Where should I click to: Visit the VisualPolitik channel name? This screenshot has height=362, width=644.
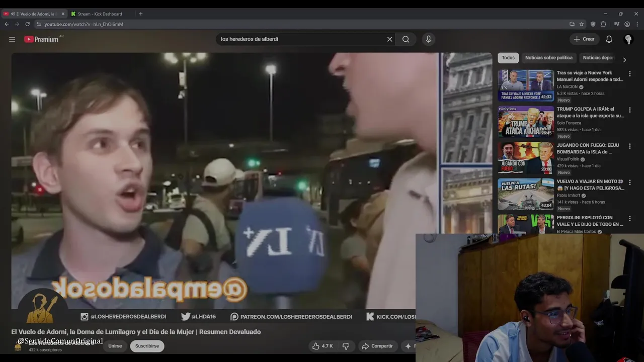click(x=568, y=159)
